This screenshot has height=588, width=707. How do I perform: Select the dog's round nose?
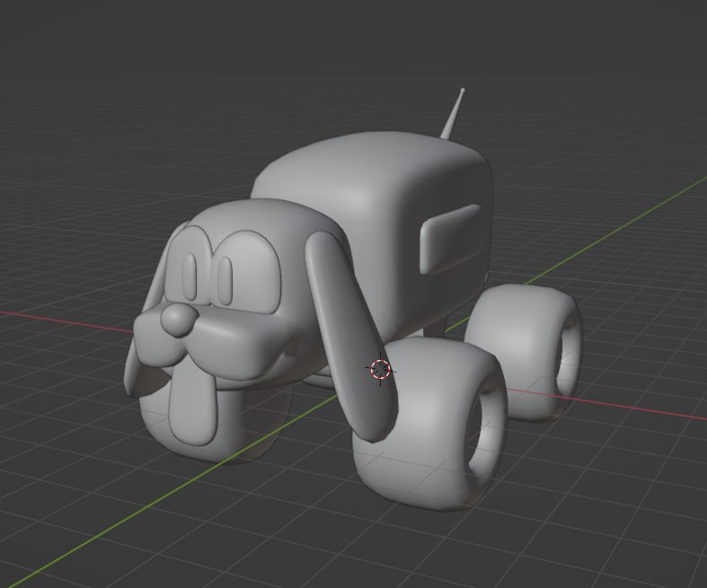coord(178,320)
